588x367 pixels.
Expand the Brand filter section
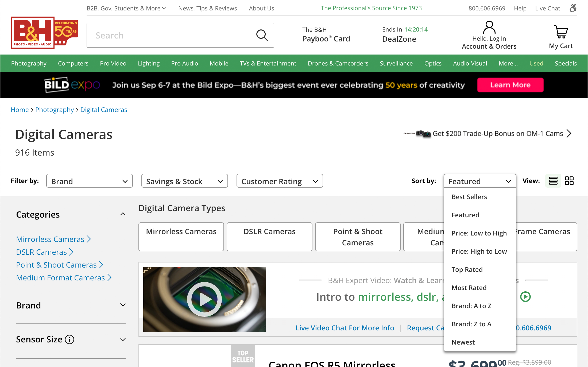[123, 305]
